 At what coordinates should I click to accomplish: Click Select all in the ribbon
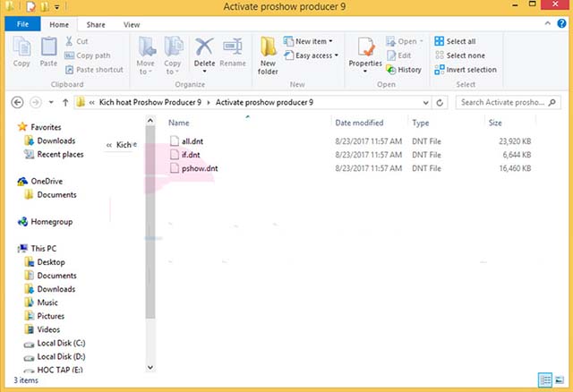pyautogui.click(x=455, y=41)
